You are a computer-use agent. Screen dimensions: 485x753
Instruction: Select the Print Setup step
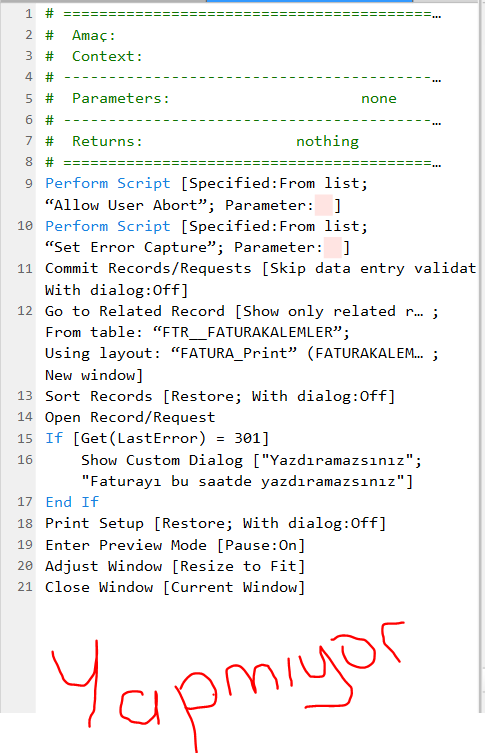click(x=216, y=523)
